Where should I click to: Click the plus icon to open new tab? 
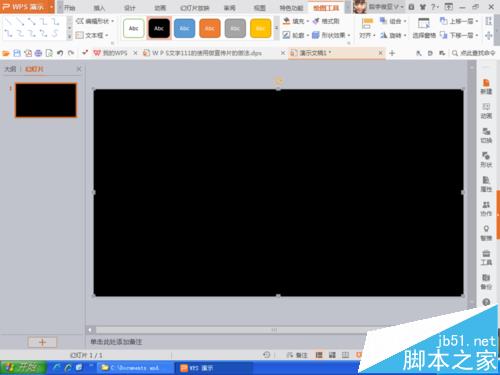[392, 53]
